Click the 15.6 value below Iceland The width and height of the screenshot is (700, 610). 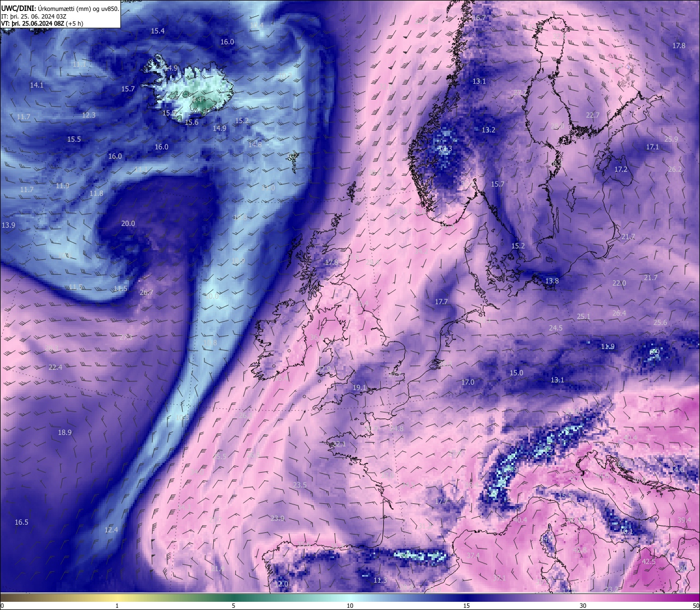[x=191, y=122]
